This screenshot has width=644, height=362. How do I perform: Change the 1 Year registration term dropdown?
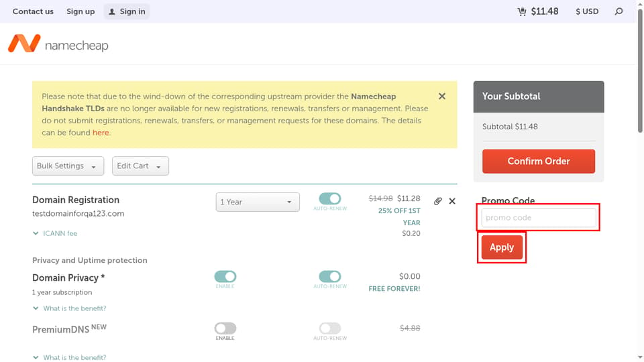pyautogui.click(x=258, y=202)
